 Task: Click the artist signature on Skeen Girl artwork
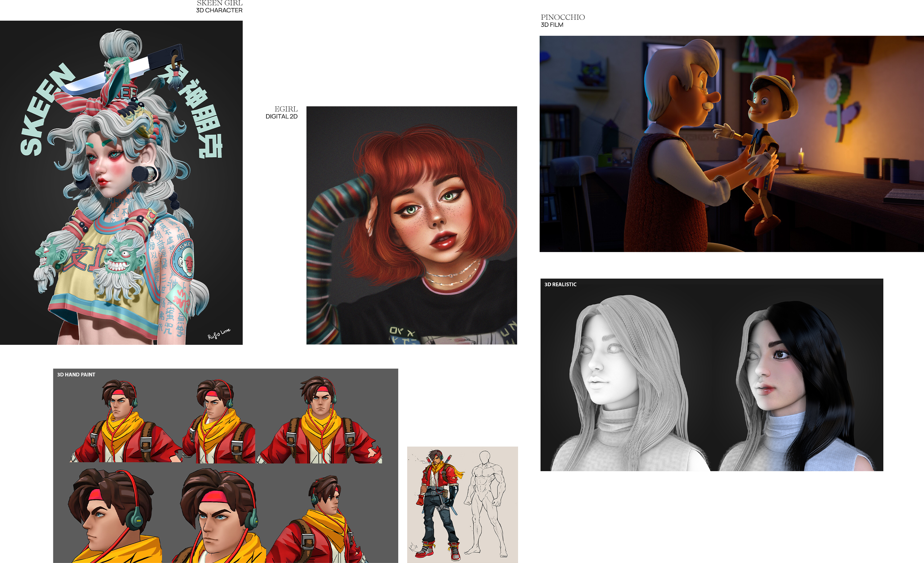coord(219,334)
